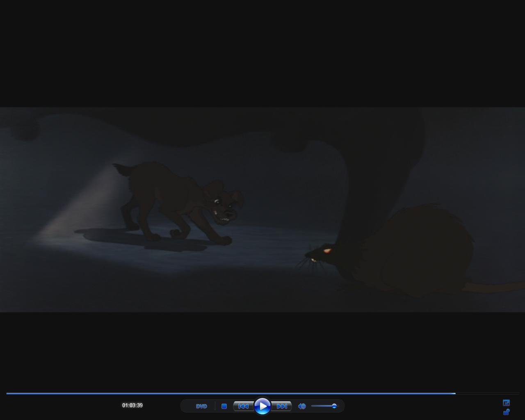Lower volume by clicking the volume track's left side

[317, 406]
